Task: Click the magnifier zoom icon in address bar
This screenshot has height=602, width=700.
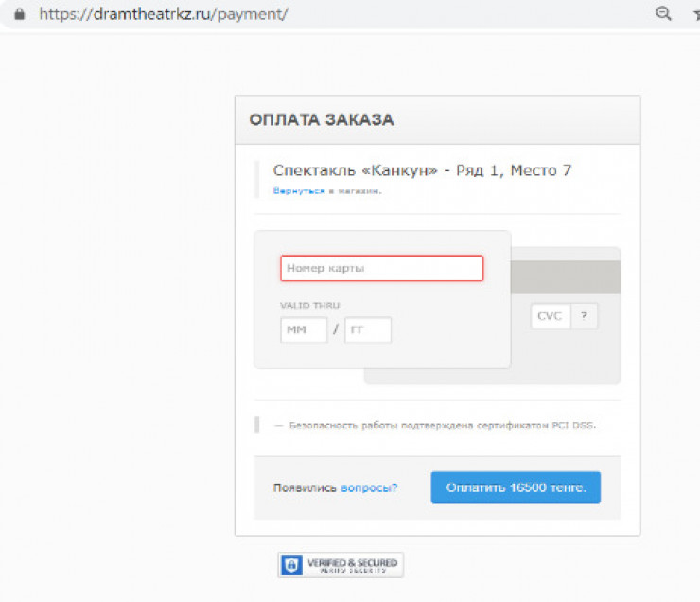Action: click(x=664, y=13)
